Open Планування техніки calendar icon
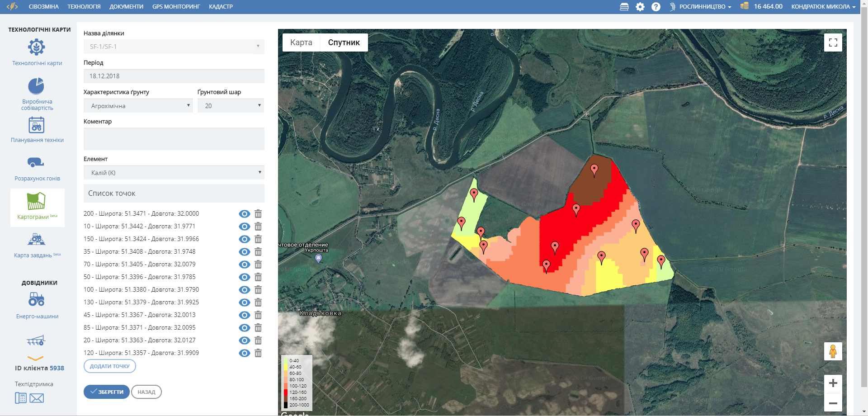Screen dimensions: 868x416 click(37, 125)
